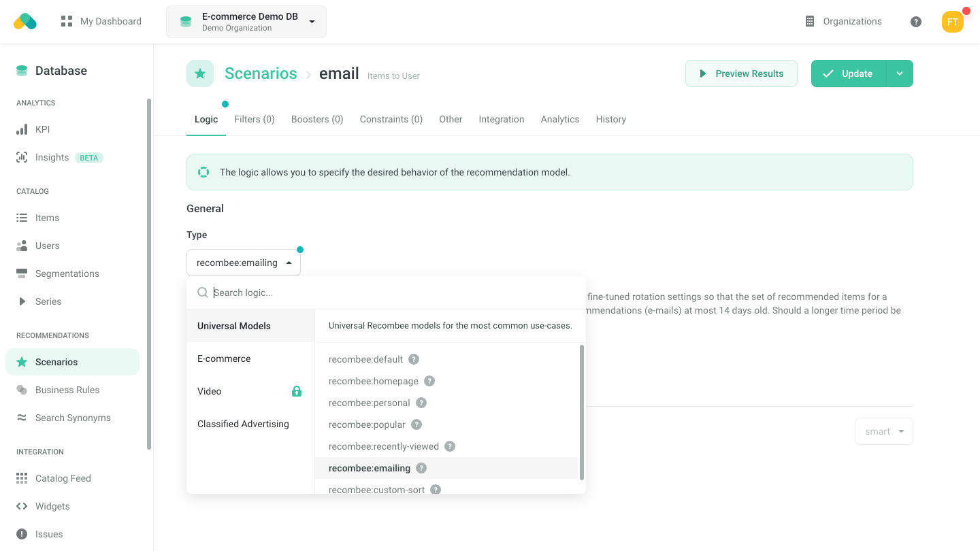Switch to the Other tab

coord(451,119)
